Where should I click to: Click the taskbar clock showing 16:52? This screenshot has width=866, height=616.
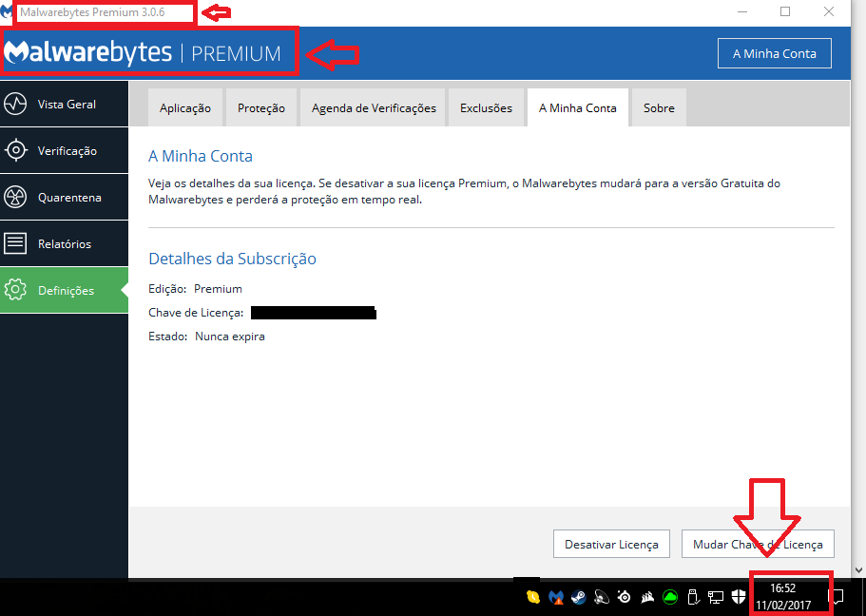[x=783, y=597]
